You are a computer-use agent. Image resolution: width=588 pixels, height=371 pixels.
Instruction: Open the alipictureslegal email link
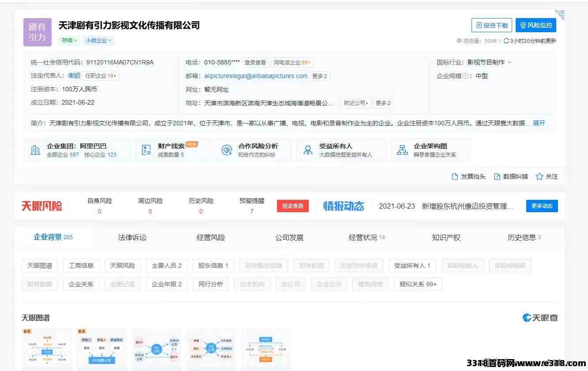256,76
